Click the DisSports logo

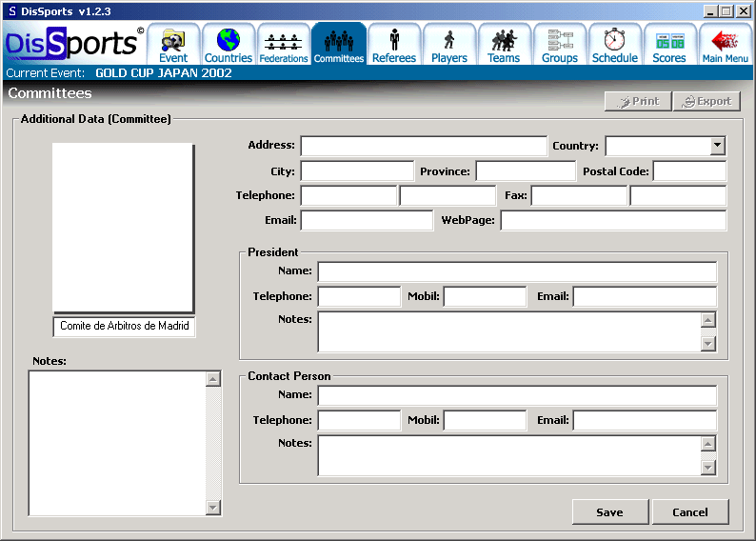point(74,44)
